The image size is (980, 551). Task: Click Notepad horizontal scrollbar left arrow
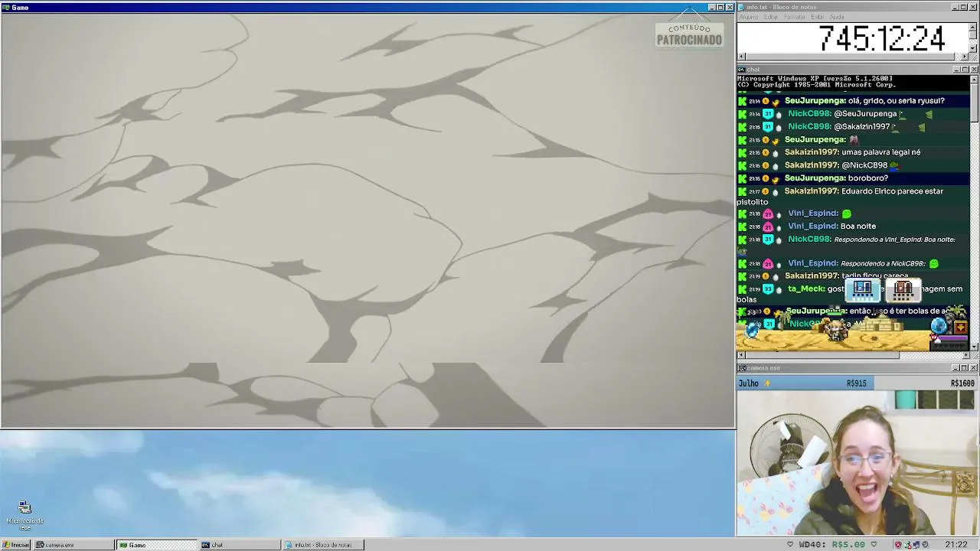741,57
